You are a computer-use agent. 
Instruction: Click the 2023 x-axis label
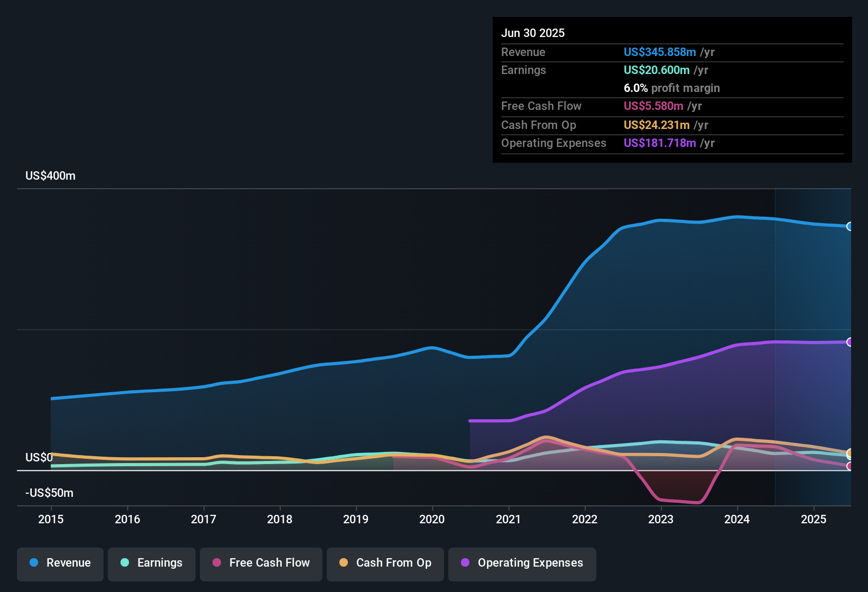click(x=661, y=519)
